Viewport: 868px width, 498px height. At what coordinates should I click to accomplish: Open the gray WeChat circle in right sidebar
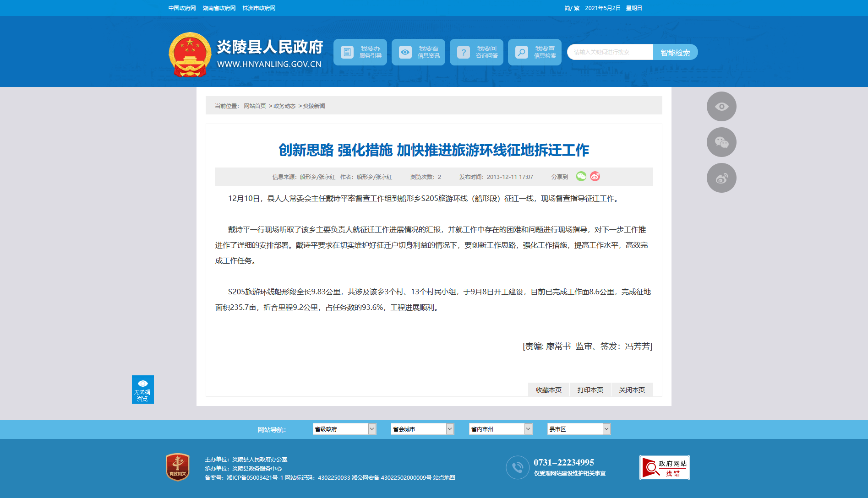pyautogui.click(x=721, y=142)
